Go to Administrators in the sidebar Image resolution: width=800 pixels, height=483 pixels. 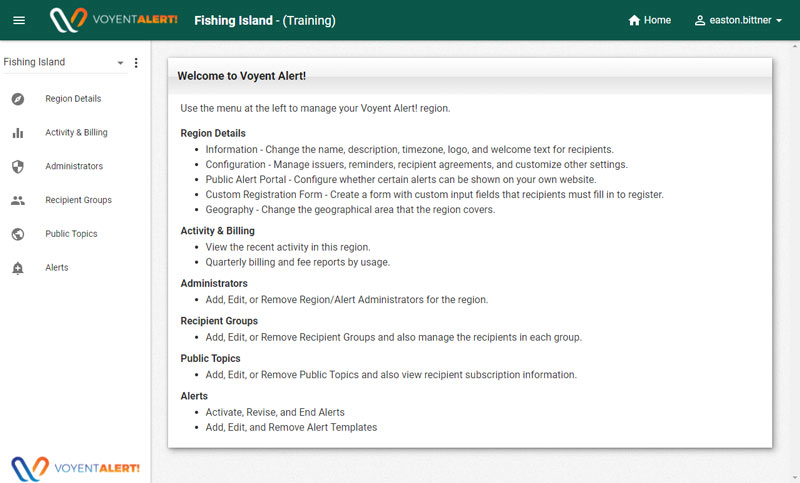[x=74, y=167]
